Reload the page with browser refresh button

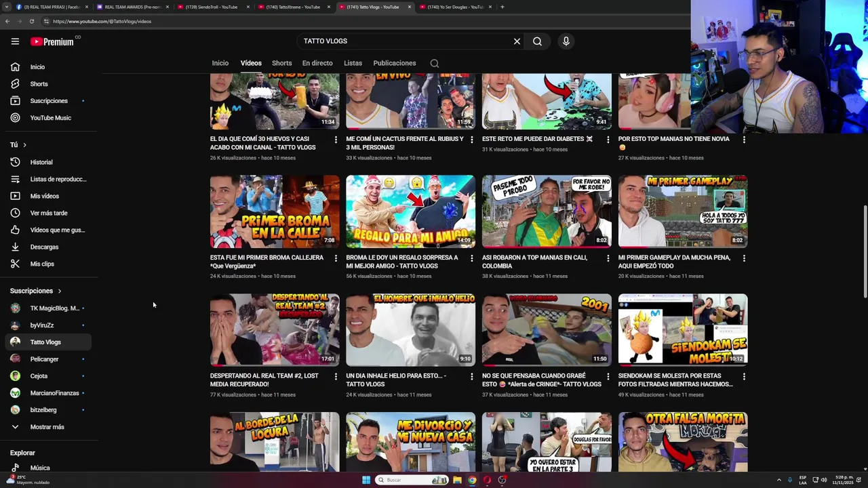[x=31, y=21]
